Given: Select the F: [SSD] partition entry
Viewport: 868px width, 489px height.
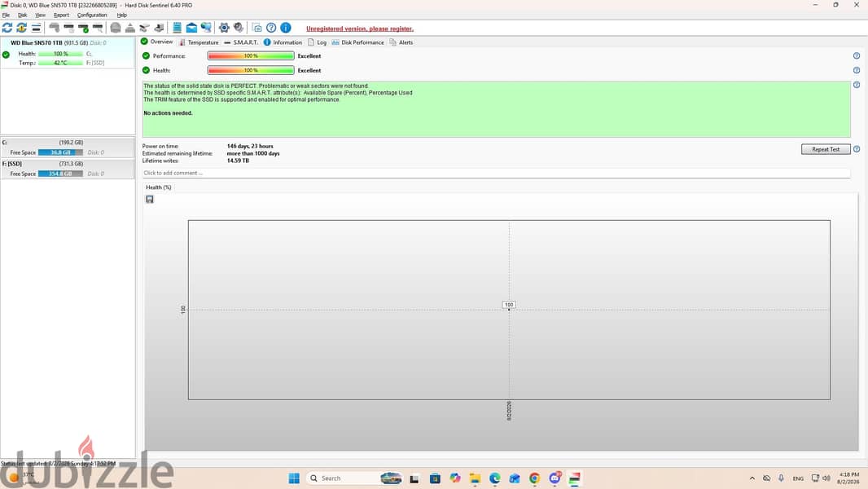Looking at the screenshot, I should pyautogui.click(x=67, y=169).
